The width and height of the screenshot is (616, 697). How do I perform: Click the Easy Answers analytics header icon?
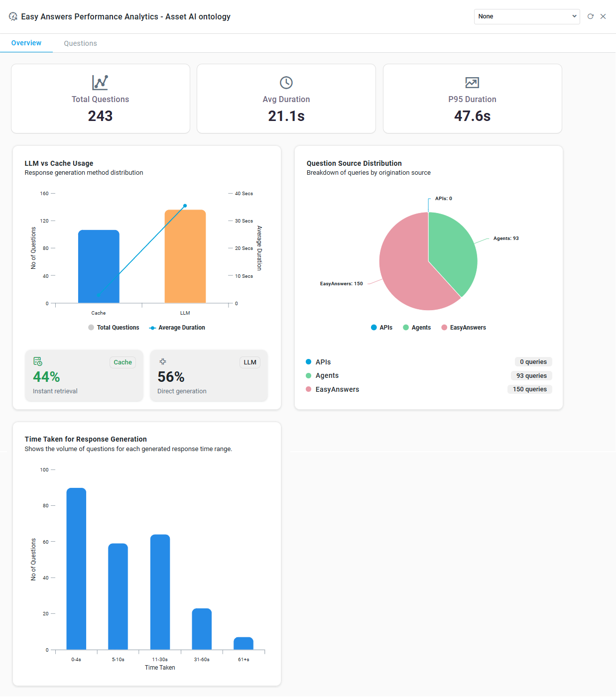pyautogui.click(x=13, y=16)
